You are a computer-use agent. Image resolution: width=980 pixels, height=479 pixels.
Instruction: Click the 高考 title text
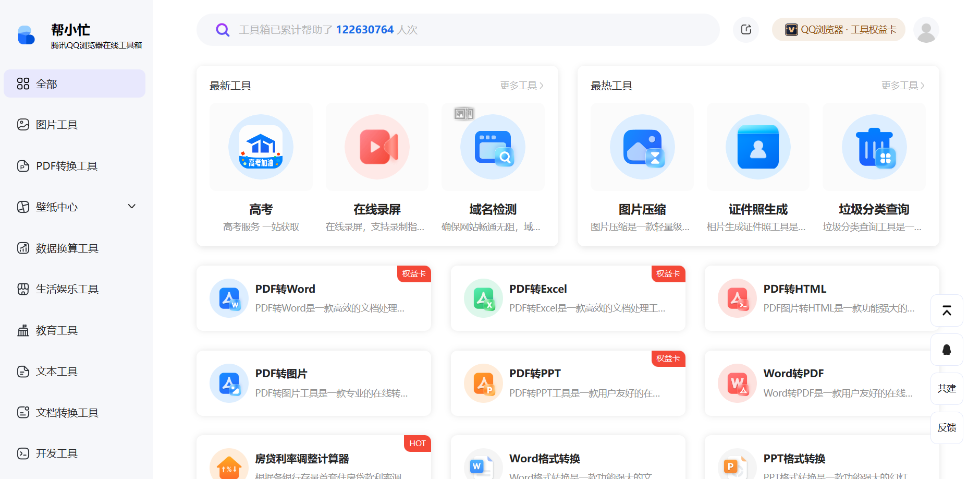point(261,209)
